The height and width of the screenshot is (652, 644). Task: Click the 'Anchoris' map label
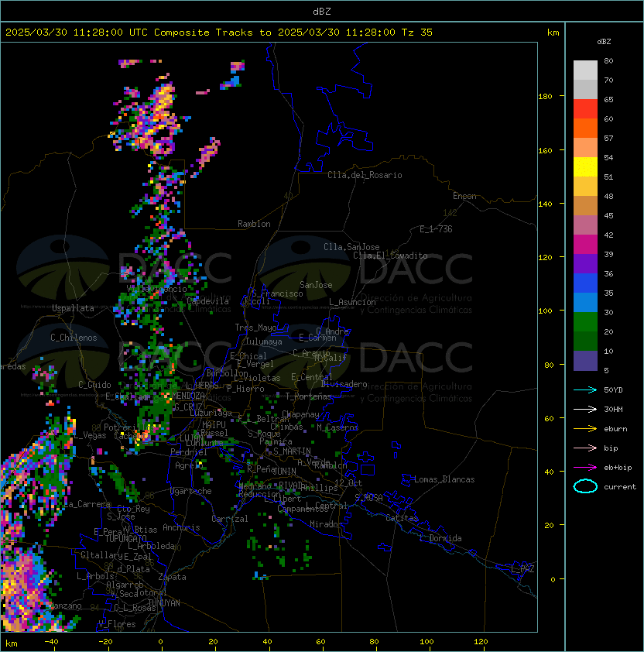(181, 527)
